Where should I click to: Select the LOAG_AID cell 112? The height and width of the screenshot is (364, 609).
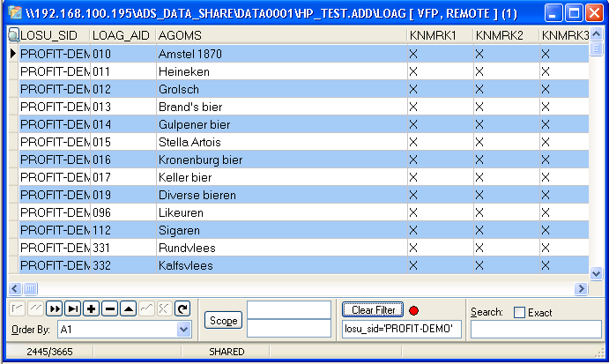tap(123, 230)
